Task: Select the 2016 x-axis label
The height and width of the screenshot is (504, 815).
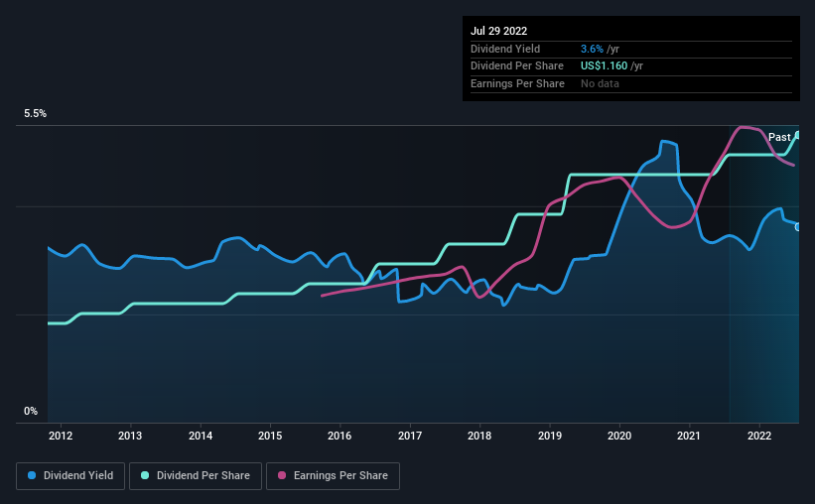Action: pyautogui.click(x=340, y=436)
